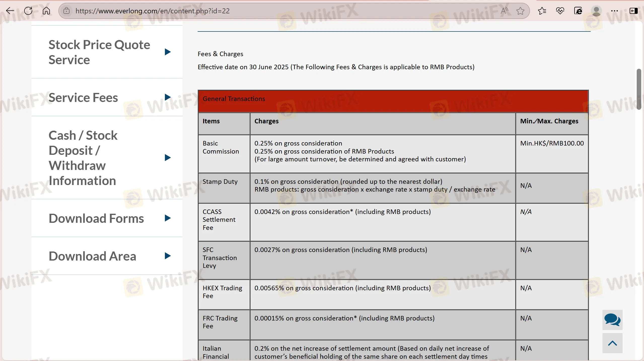Screen dimensions: 644x361
Task: Open the Download Area menu item
Action: pos(92,256)
